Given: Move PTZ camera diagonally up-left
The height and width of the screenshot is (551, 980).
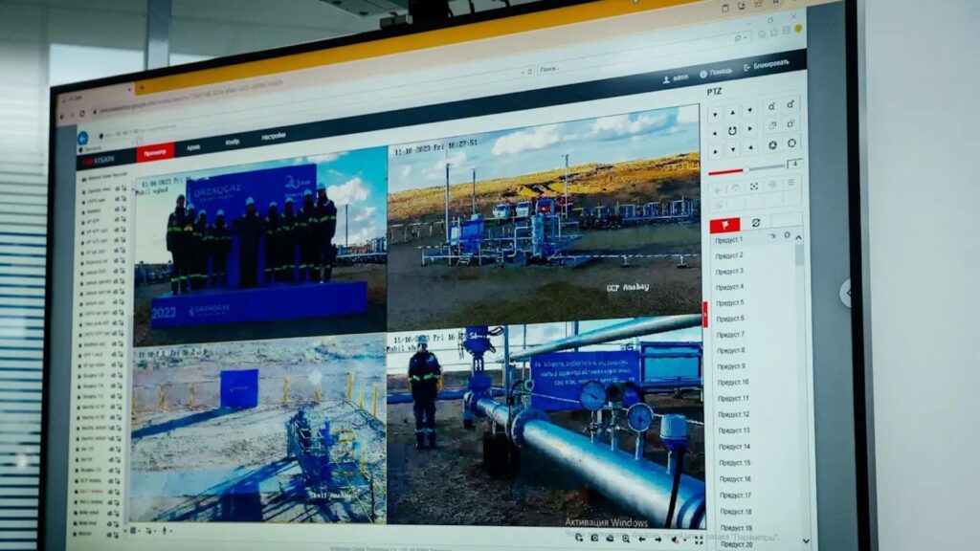Looking at the screenshot, I should coord(715,115).
